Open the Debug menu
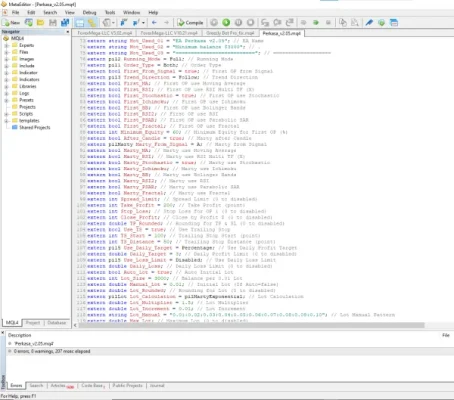This screenshot has width=454, height=400. [89, 12]
